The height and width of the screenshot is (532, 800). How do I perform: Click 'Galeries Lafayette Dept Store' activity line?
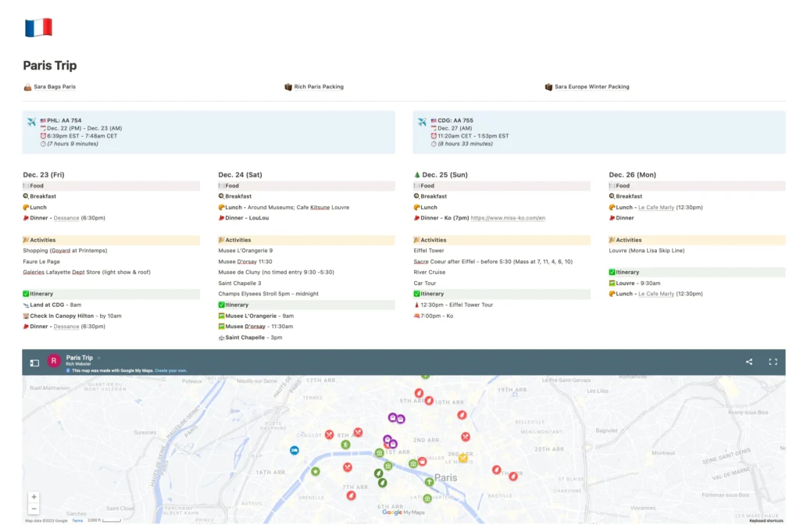(x=87, y=273)
